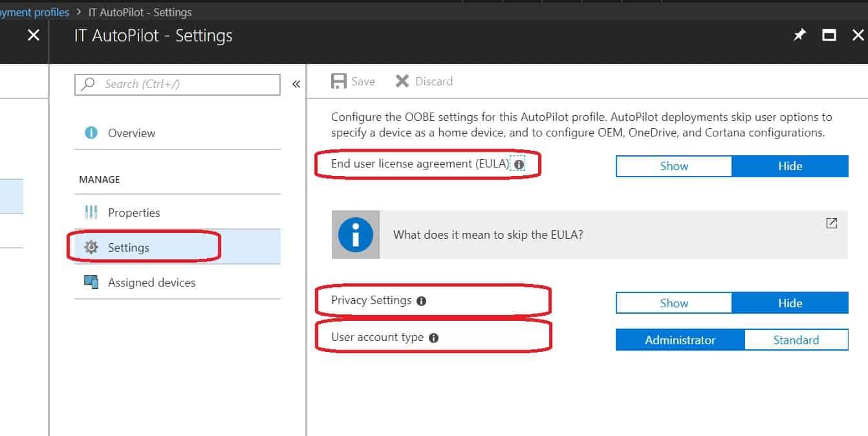Set Privacy Settings to Hide
868x436 pixels.
click(790, 303)
